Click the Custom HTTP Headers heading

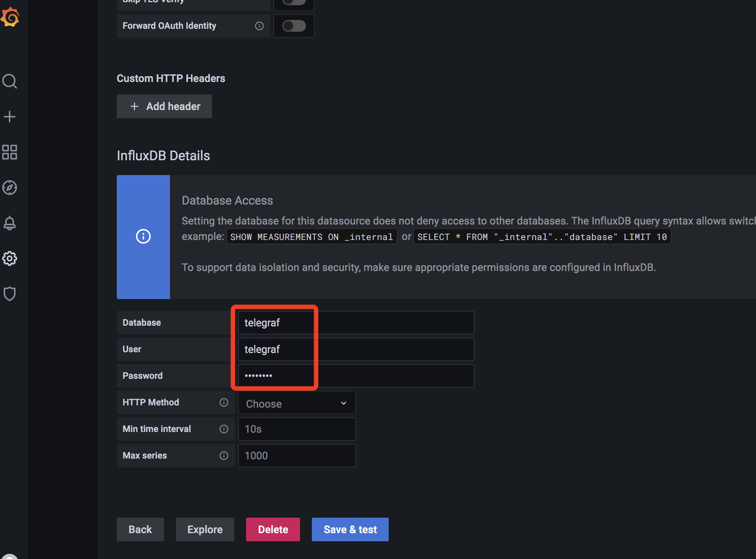pyautogui.click(x=171, y=78)
